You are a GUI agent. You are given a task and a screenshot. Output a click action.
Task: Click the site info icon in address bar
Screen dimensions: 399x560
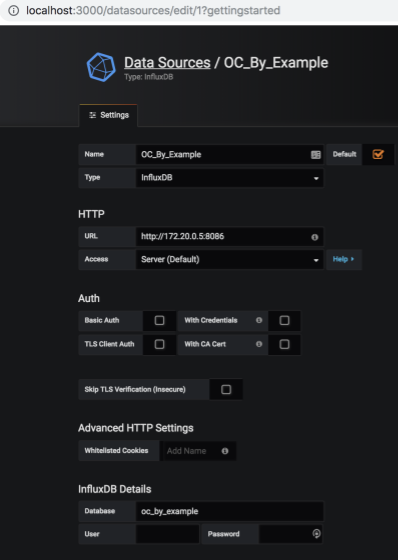pos(14,10)
